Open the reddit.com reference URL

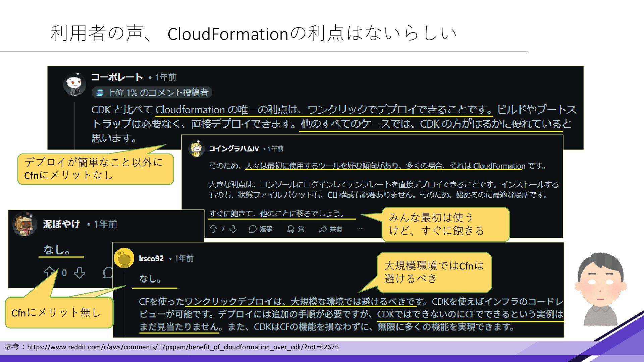click(x=183, y=347)
